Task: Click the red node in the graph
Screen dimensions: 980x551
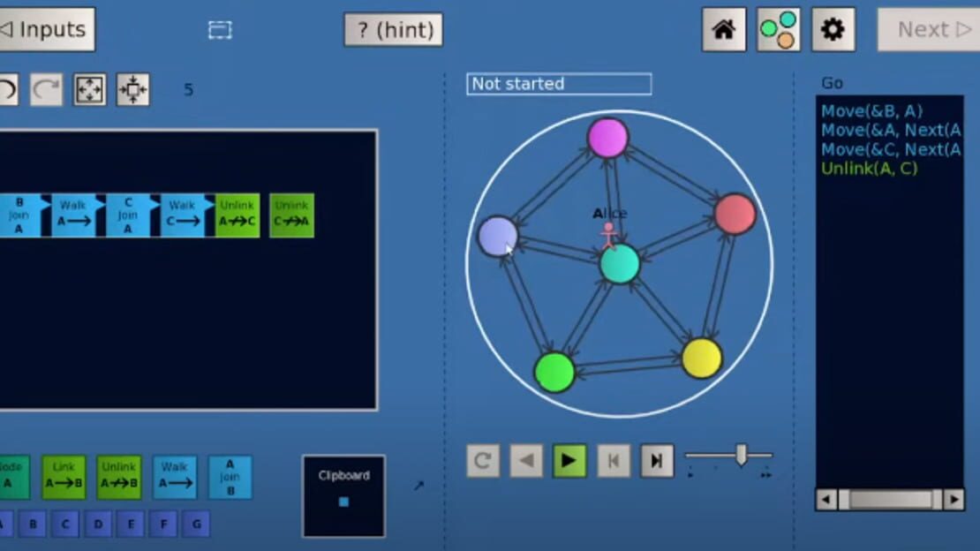Action: coord(735,214)
